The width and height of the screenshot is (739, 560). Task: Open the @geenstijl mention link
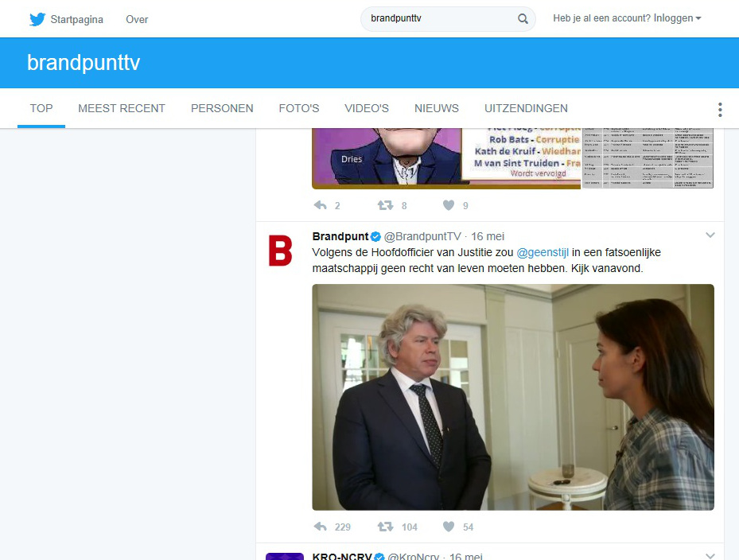tap(543, 253)
